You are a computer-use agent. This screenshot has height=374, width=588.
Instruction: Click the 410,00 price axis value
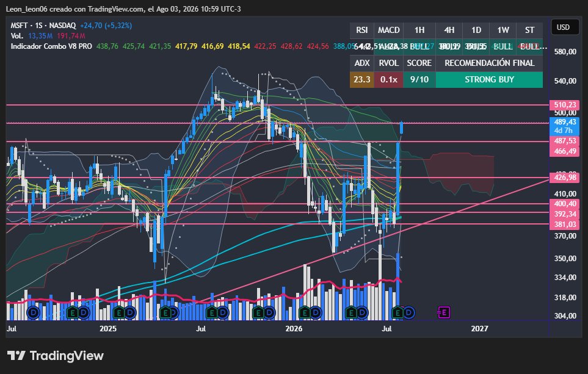point(565,194)
